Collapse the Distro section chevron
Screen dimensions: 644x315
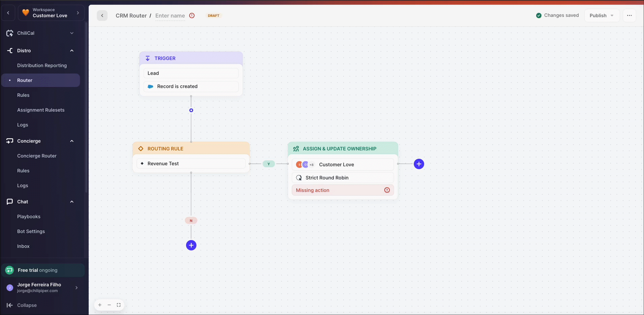tap(72, 51)
